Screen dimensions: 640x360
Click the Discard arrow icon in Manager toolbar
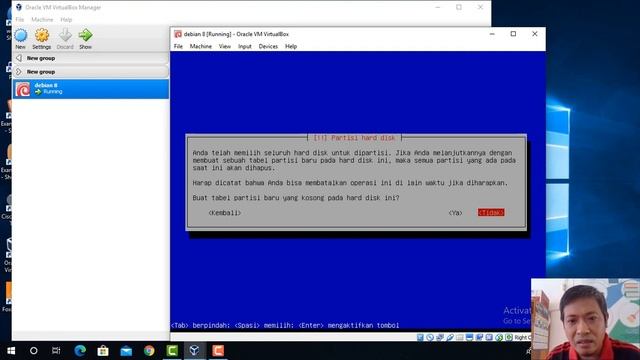pos(65,36)
